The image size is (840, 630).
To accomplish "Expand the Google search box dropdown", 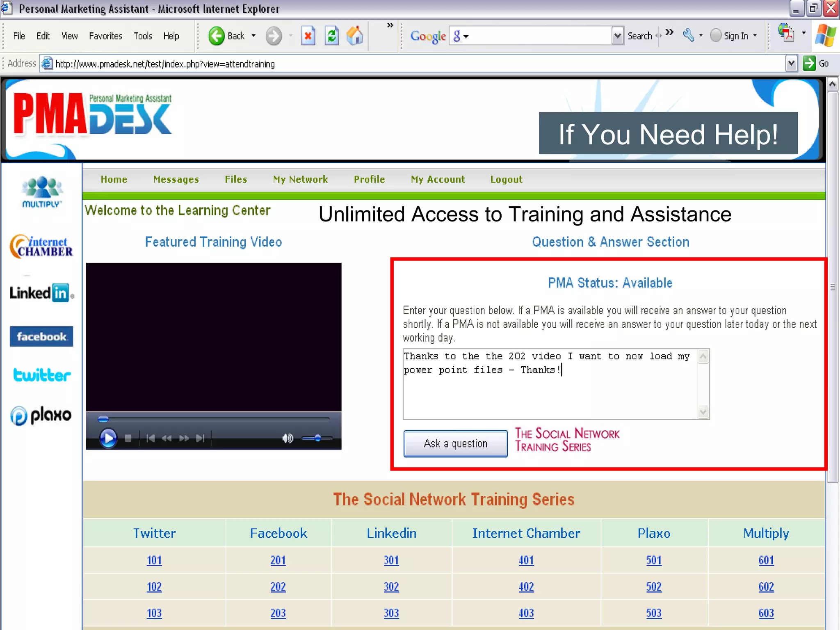I will 617,36.
